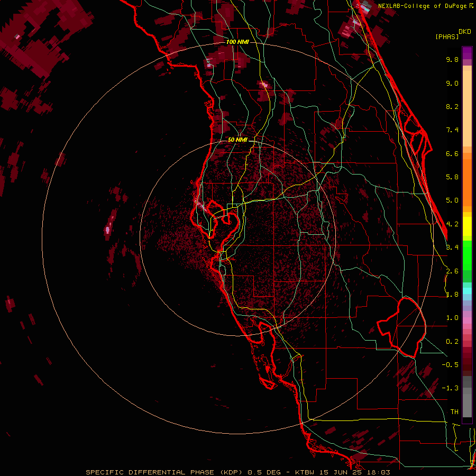
Task: Click the 50 NMI range ring label
Action: [237, 140]
